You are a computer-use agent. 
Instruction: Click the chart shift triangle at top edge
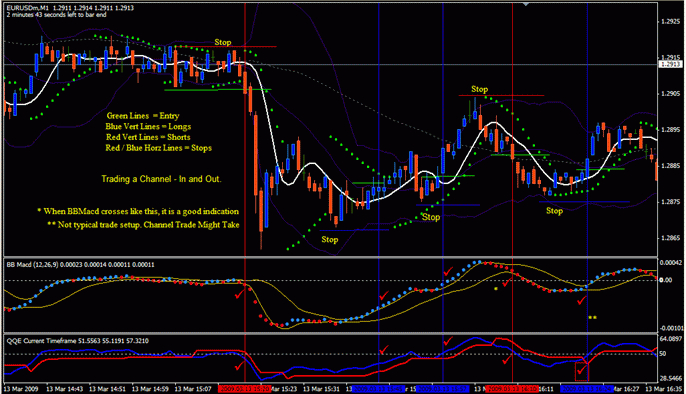pyautogui.click(x=525, y=4)
